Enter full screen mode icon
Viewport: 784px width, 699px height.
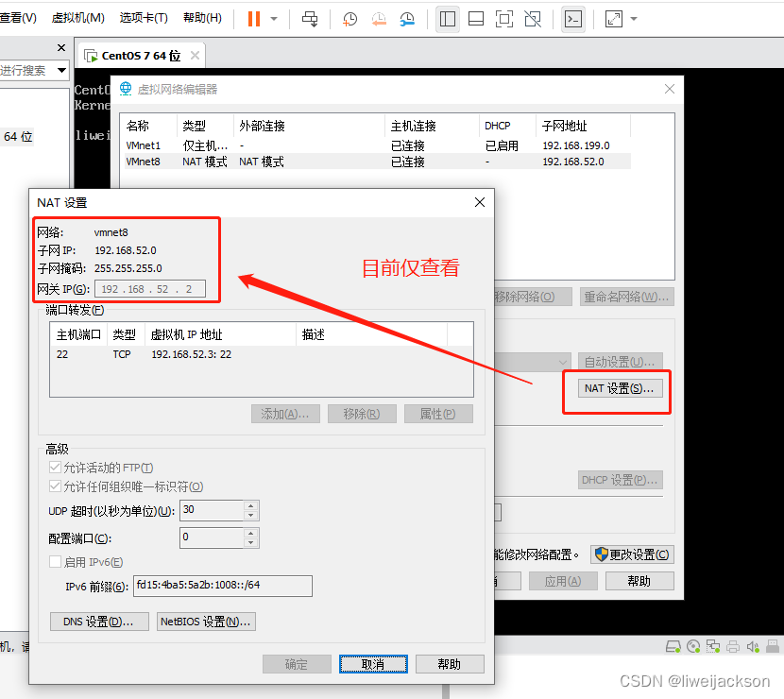click(x=504, y=19)
